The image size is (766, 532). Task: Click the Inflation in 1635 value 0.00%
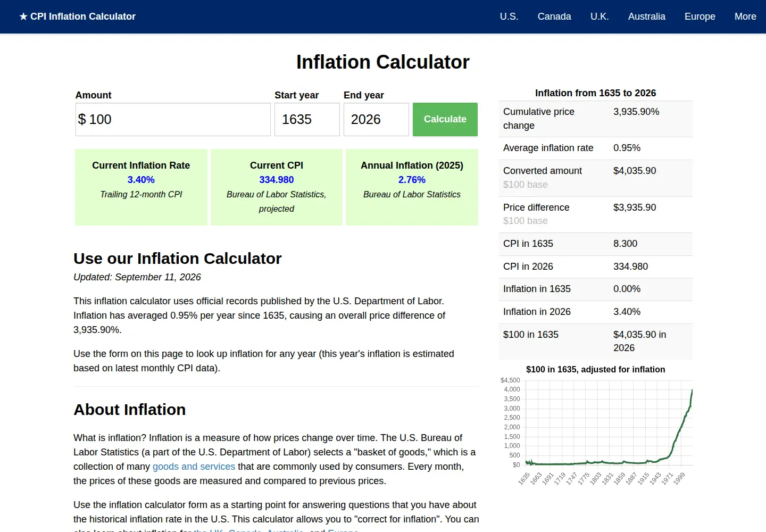[x=627, y=289]
